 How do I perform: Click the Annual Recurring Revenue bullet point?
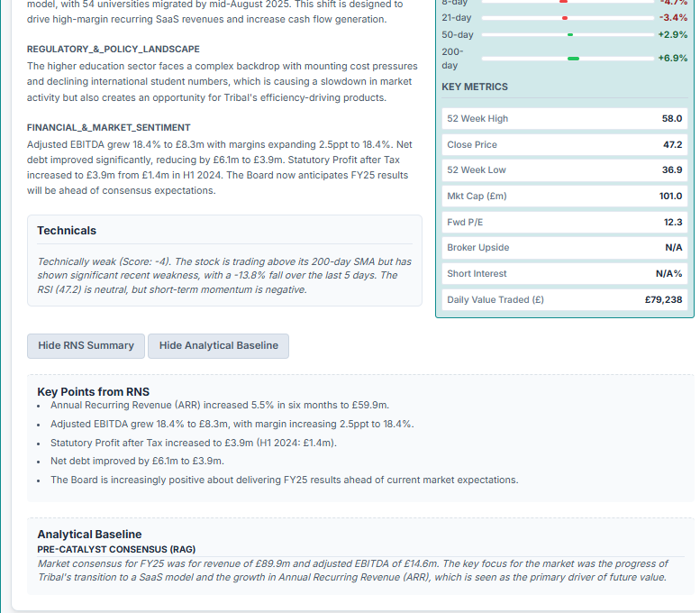[x=220, y=406]
